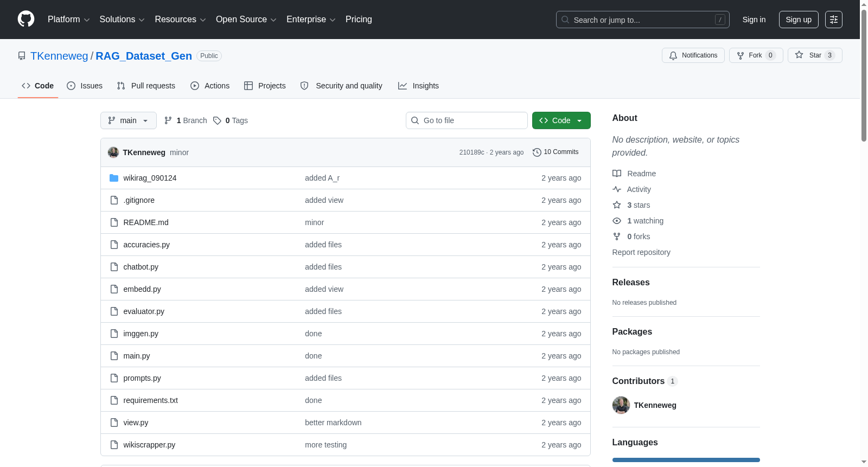
Task: Open the 10 Commits history link
Action: [556, 152]
